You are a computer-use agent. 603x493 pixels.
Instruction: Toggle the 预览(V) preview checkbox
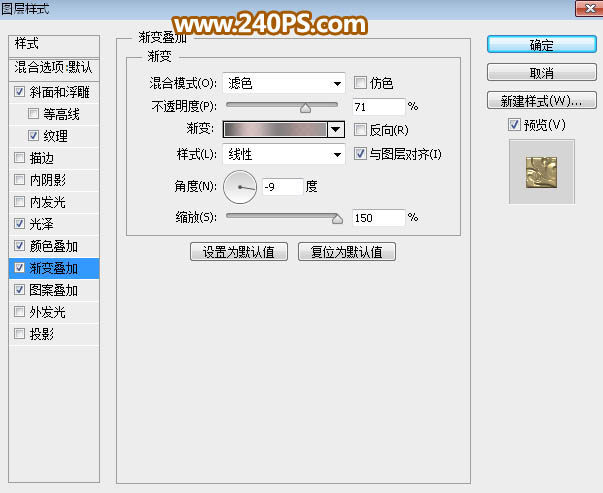click(515, 125)
